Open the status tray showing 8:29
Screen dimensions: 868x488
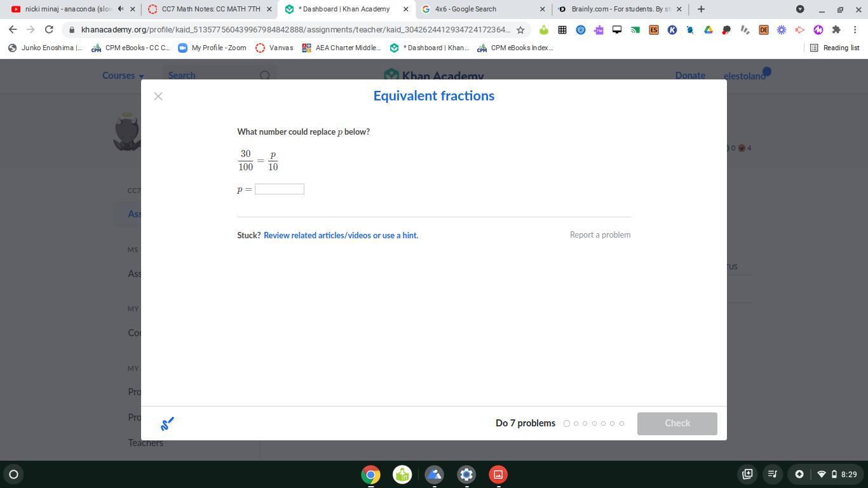827,474
